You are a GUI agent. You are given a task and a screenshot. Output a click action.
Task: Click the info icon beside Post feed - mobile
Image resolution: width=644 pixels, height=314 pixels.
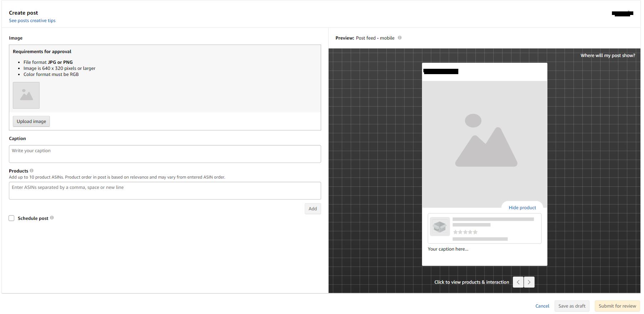[x=400, y=38]
